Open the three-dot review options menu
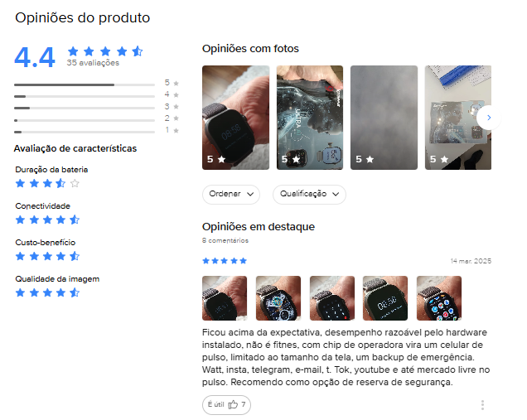 [x=482, y=405]
